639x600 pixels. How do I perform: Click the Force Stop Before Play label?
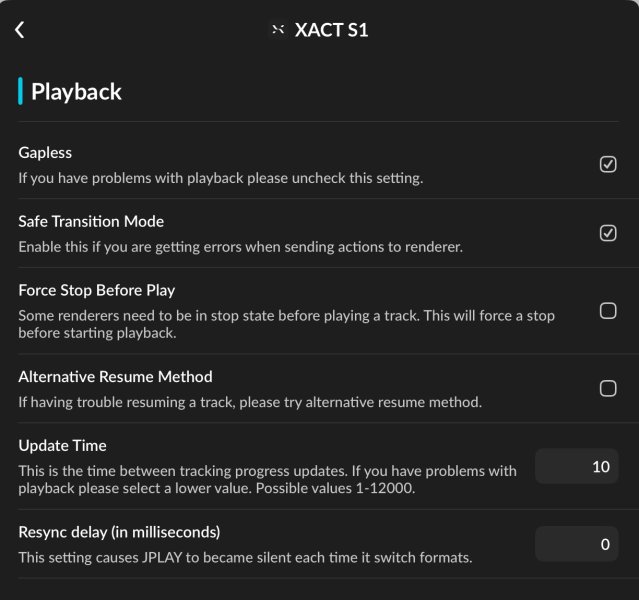[97, 291]
